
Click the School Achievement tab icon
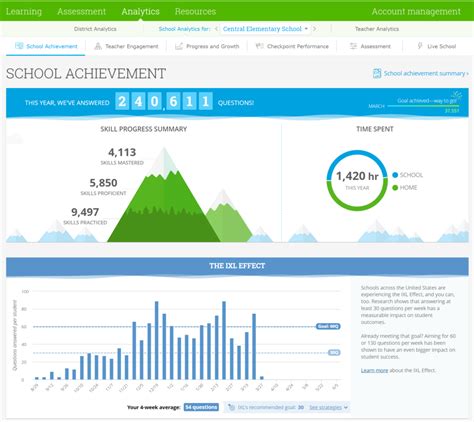coord(19,46)
